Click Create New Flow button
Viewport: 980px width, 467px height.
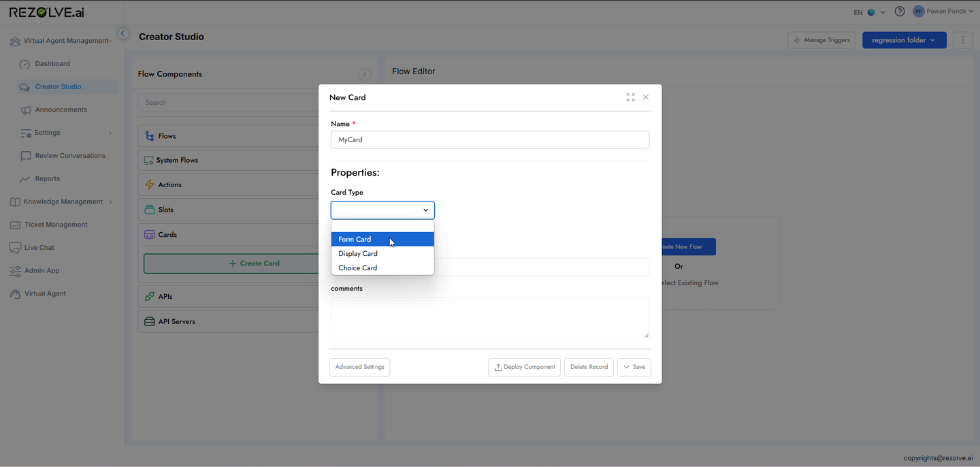[x=687, y=247]
